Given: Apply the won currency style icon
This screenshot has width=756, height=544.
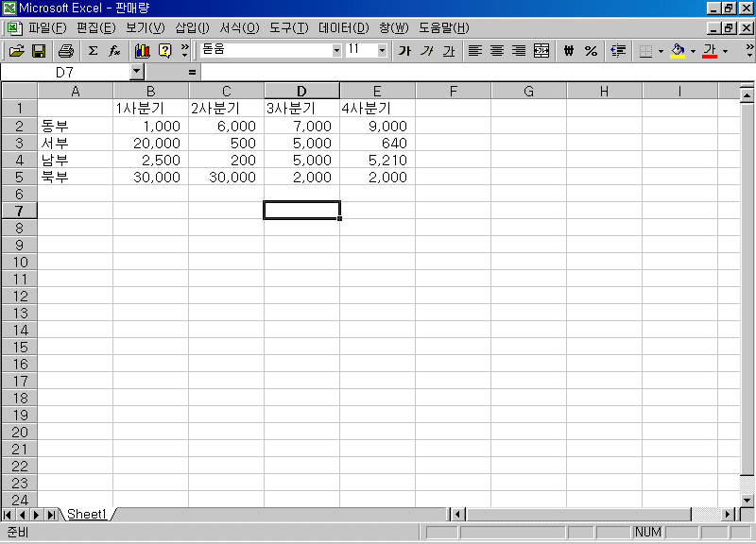Looking at the screenshot, I should point(569,50).
